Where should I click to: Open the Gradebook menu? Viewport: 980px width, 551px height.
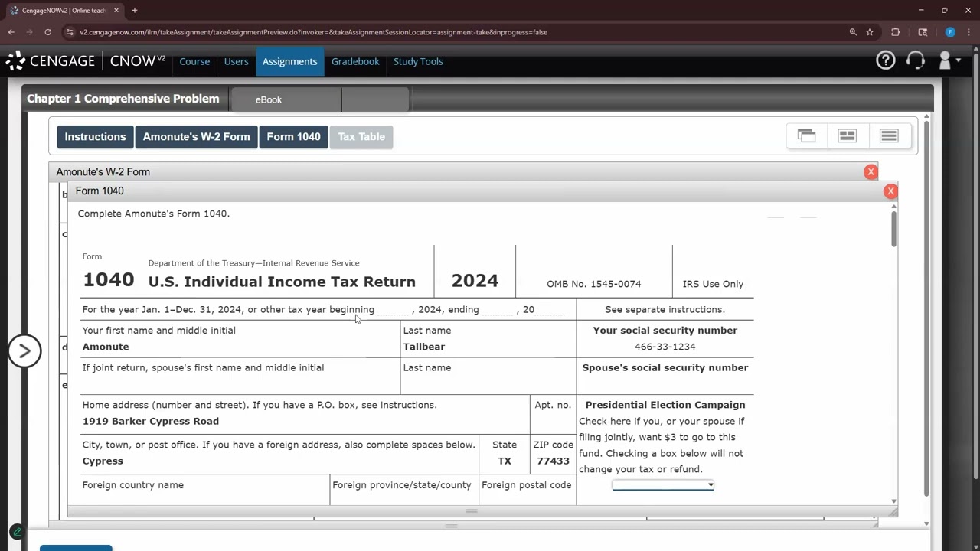tap(355, 61)
